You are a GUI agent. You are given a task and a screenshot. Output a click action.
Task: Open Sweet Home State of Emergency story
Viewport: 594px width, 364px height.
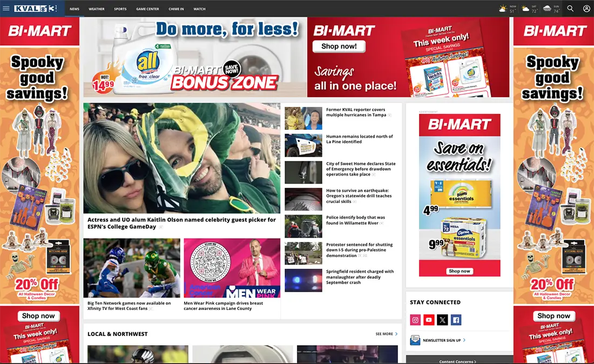361,169
